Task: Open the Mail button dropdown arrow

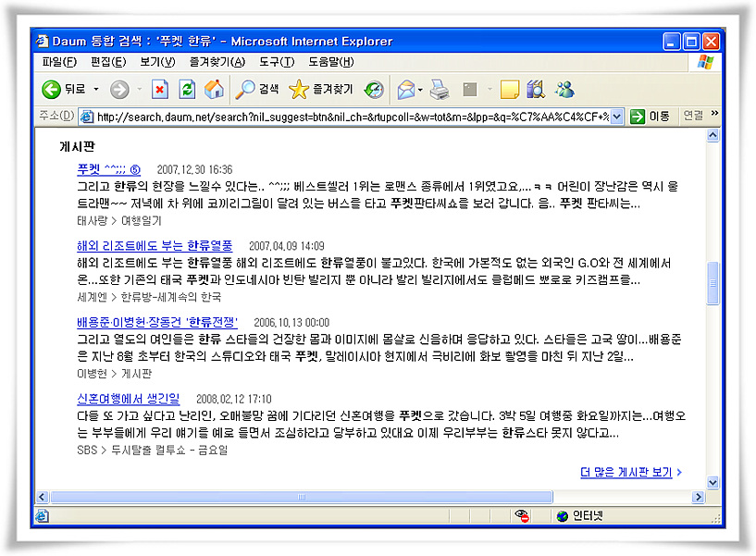Action: 420,90
